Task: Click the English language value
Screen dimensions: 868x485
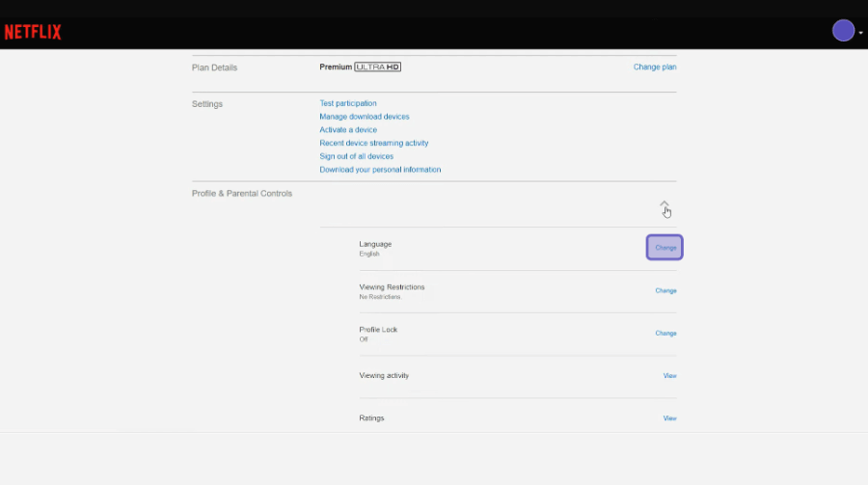Action: pyautogui.click(x=369, y=255)
